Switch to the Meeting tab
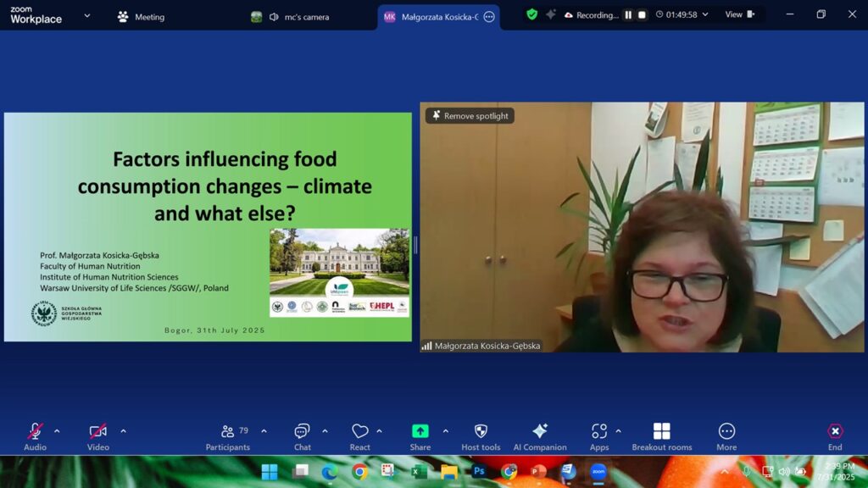Viewport: 868px width, 488px height. 142,17
